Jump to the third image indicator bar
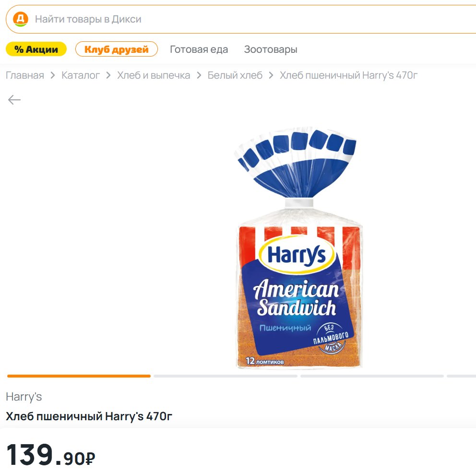This screenshot has height=473, width=476. pyautogui.click(x=372, y=376)
